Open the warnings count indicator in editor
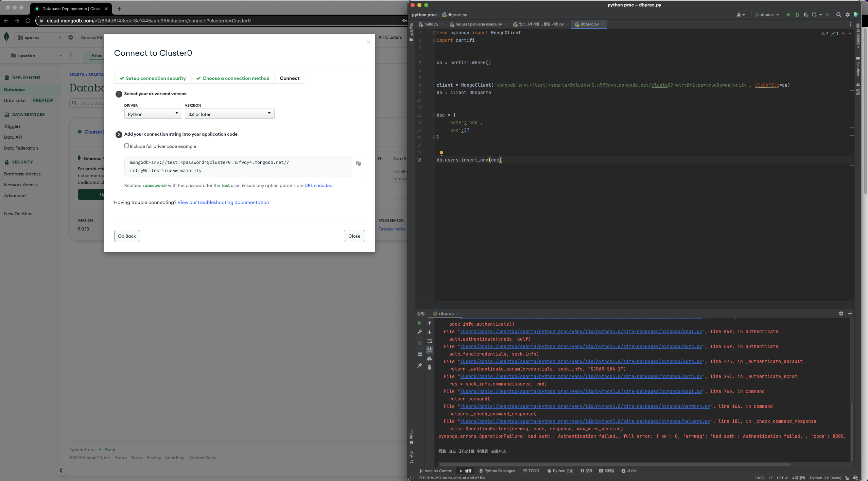This screenshot has height=481, width=868. tap(825, 33)
